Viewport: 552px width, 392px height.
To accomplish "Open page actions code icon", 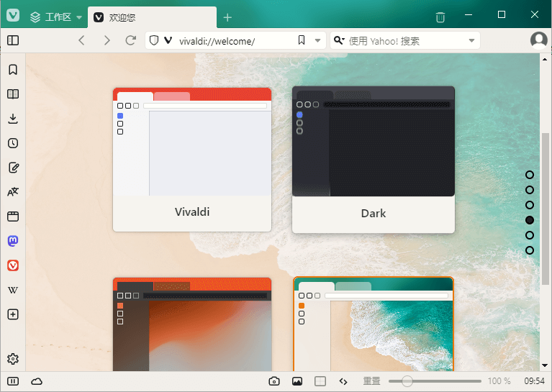I will click(x=343, y=381).
